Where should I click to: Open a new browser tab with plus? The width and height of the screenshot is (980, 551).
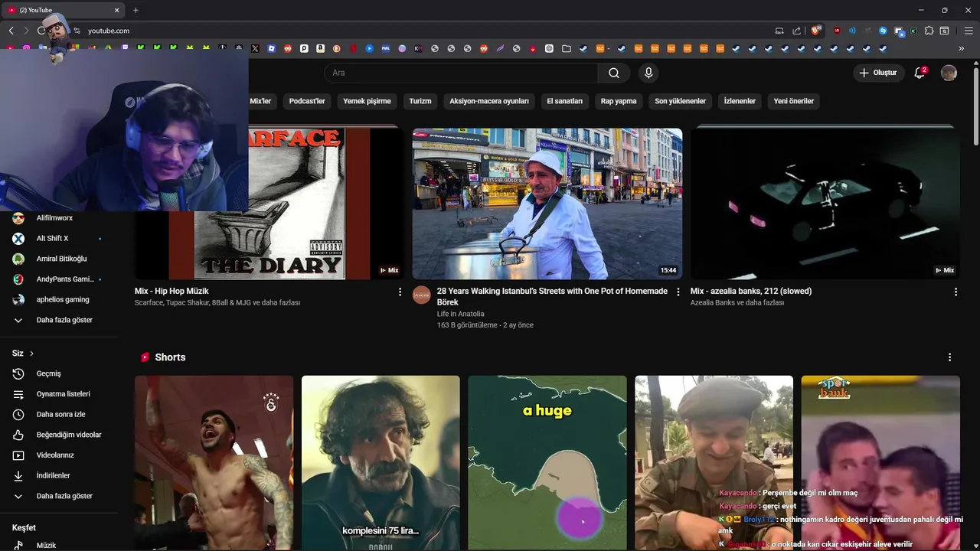point(136,10)
